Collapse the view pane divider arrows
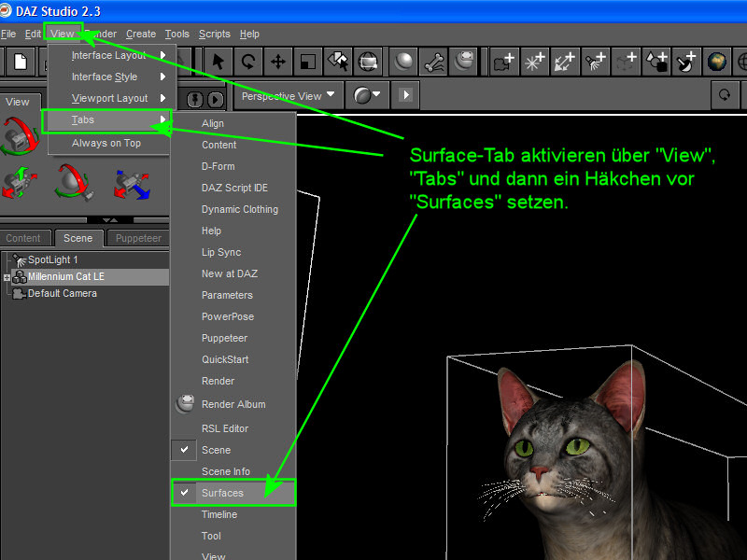Screen dimensions: 747x560 coord(110,220)
